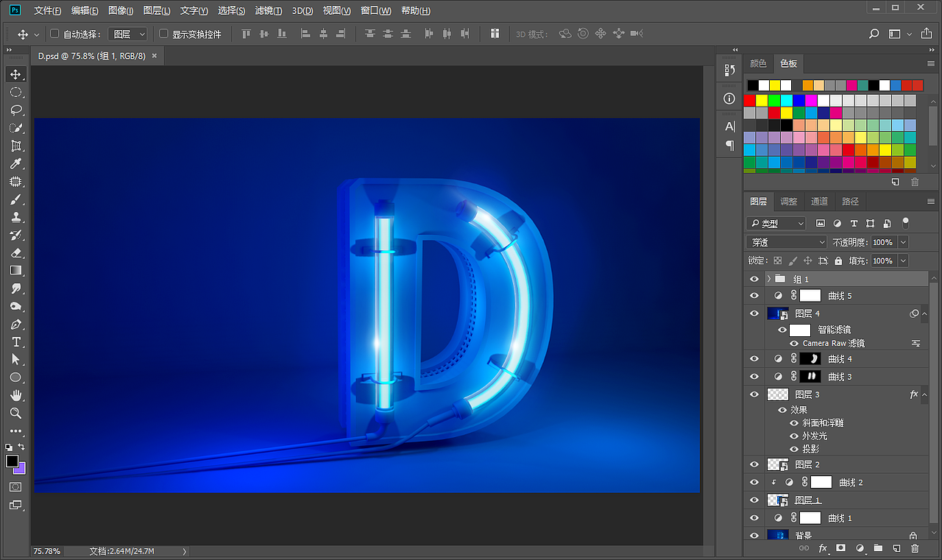Screen dimensions: 942x560
Task: Select the Pen tool
Action: click(x=16, y=324)
